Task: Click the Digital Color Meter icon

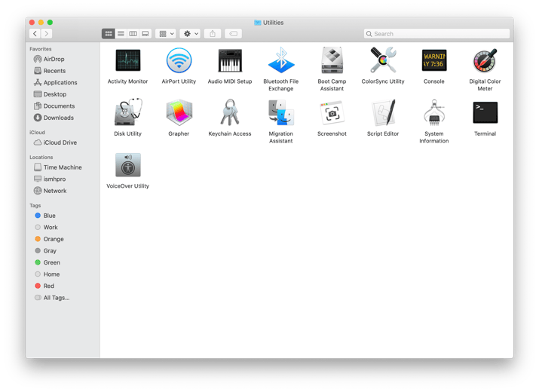Action: [x=485, y=60]
